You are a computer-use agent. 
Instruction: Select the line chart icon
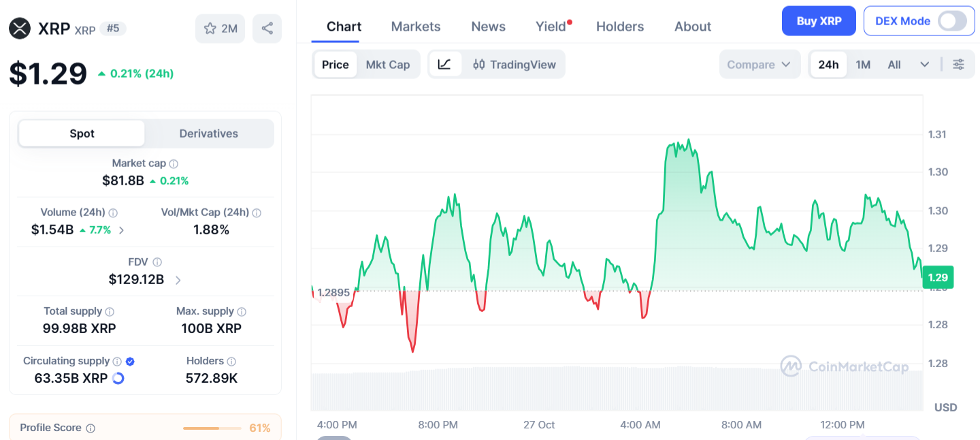click(x=444, y=65)
